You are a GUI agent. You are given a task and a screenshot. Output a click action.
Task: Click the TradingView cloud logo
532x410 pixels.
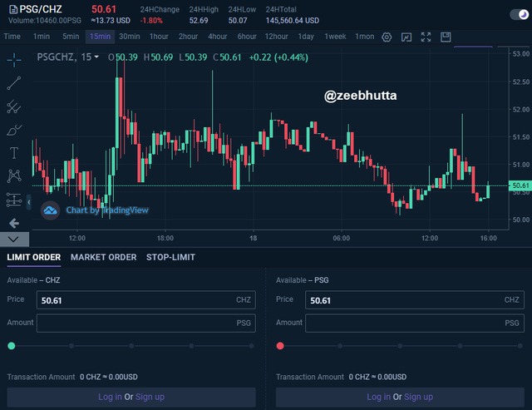pyautogui.click(x=50, y=210)
